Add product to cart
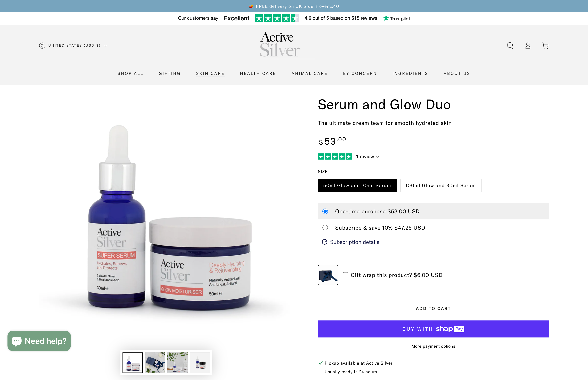The width and height of the screenshot is (588, 380). tap(433, 308)
